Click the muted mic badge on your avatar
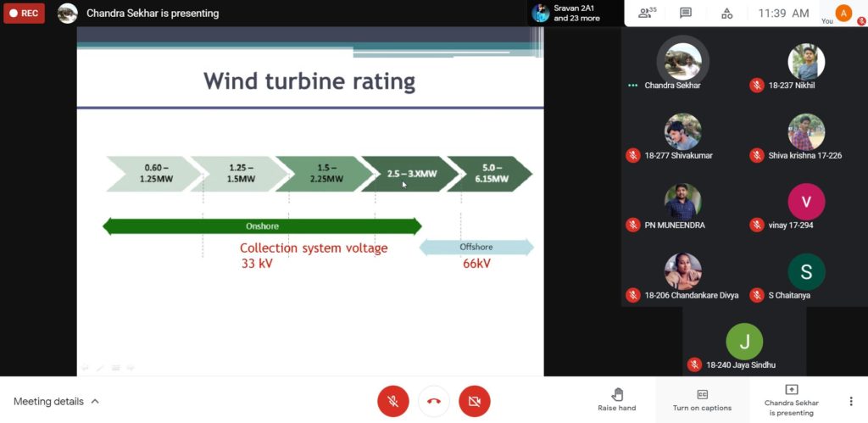 (x=861, y=21)
